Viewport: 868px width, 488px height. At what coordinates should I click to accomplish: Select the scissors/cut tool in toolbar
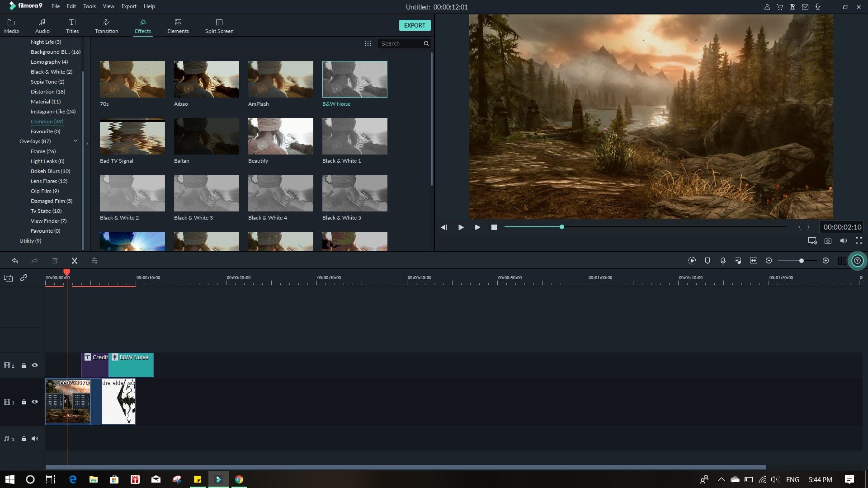click(x=74, y=260)
